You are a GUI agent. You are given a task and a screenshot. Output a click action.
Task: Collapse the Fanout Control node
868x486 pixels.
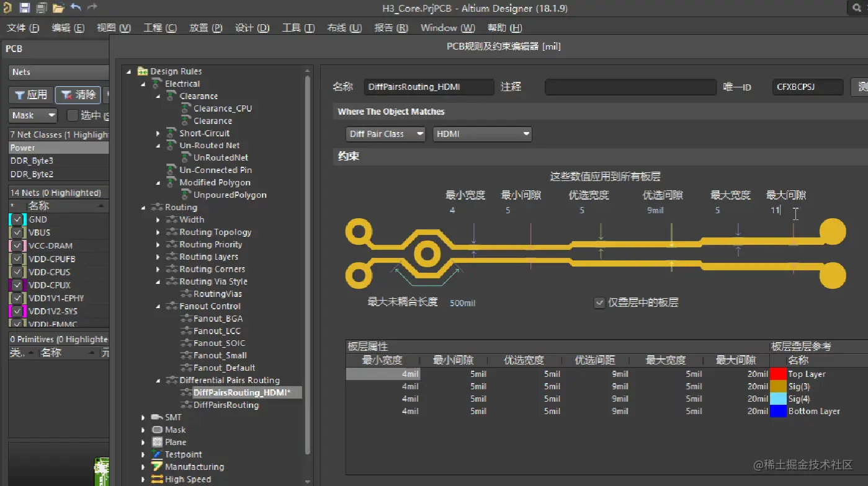158,306
